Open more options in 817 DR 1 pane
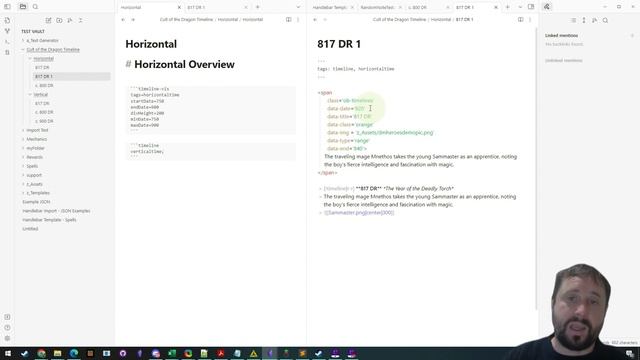The height and width of the screenshot is (360, 640). pyautogui.click(x=530, y=20)
